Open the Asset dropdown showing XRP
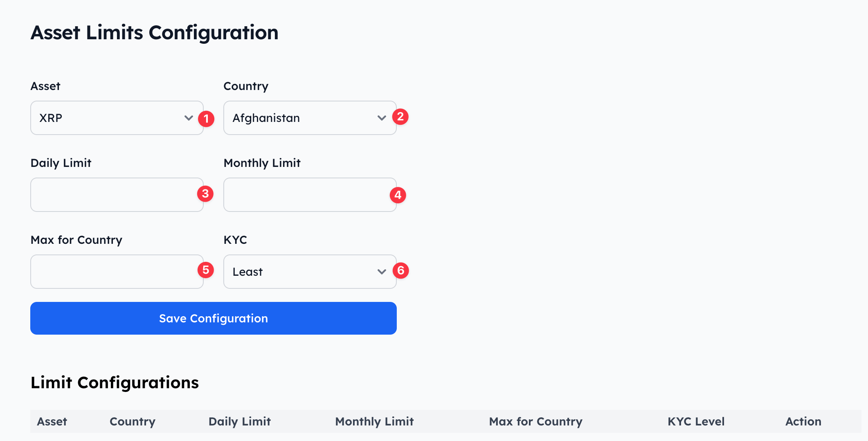Image resolution: width=868 pixels, height=441 pixels. pos(117,118)
